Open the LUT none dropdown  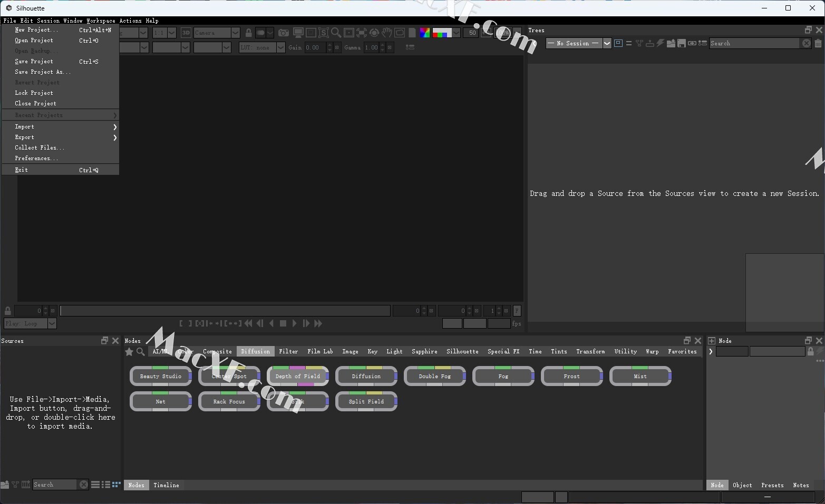(262, 47)
